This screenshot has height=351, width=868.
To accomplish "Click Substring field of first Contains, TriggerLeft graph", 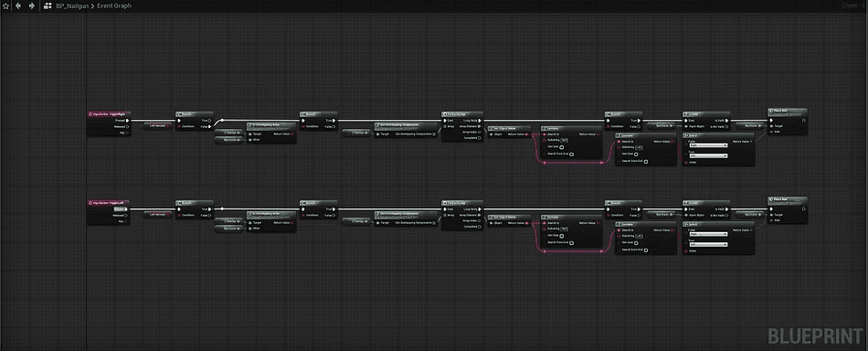I will 564,229.
